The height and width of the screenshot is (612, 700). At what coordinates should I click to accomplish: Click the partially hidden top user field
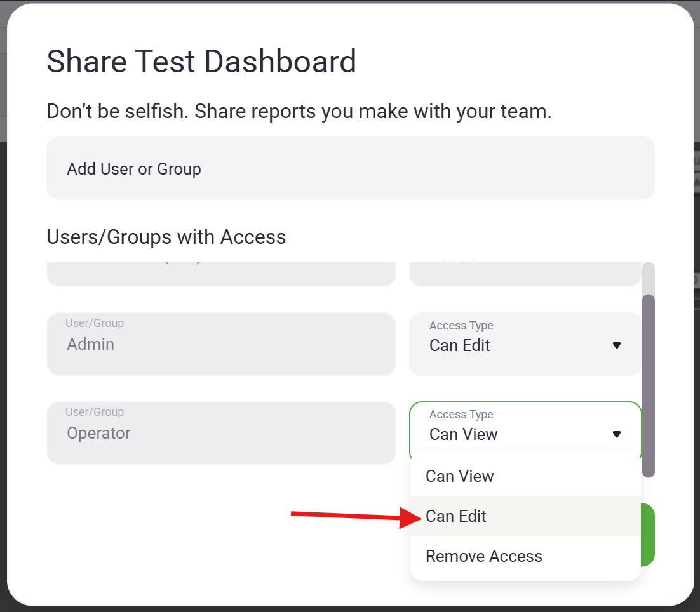[221, 273]
